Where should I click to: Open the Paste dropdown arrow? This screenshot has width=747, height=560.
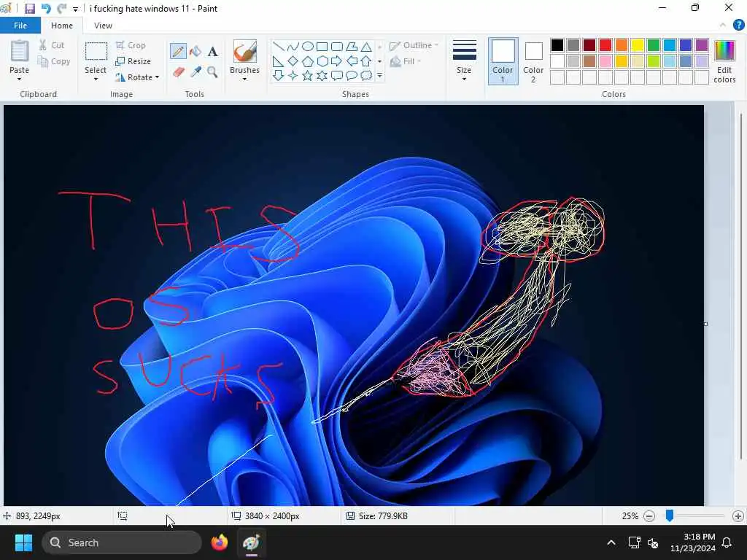[x=20, y=79]
